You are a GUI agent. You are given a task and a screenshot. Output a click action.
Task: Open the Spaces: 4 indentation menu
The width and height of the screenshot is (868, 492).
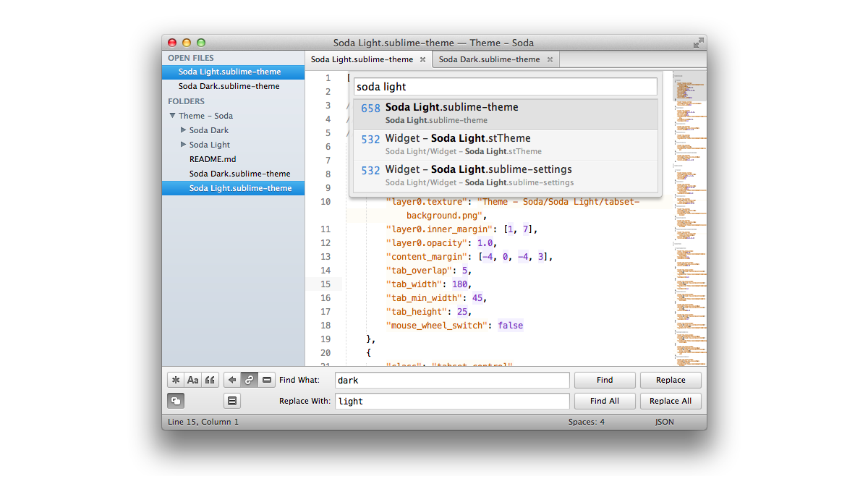pos(587,422)
